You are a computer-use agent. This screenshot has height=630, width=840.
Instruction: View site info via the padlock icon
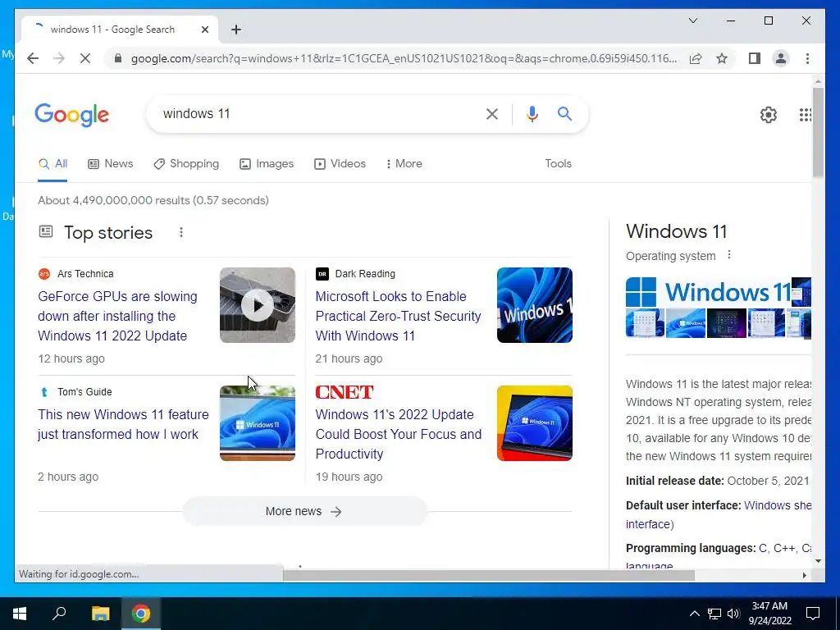coord(118,58)
